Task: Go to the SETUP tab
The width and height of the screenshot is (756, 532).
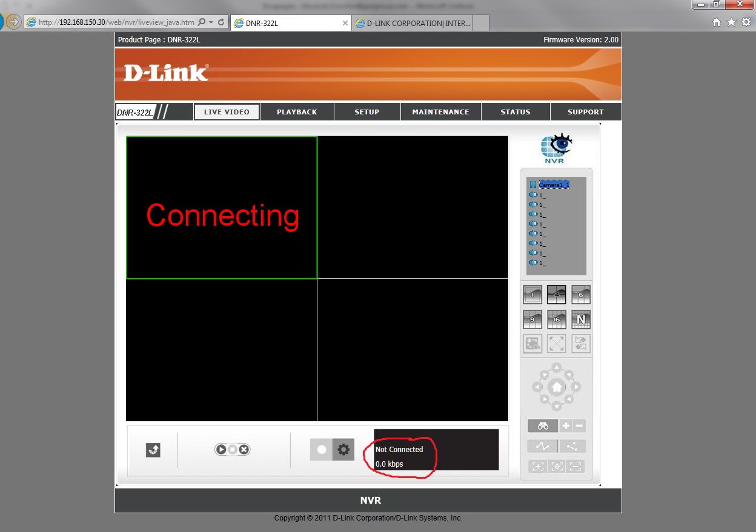Action: (367, 112)
